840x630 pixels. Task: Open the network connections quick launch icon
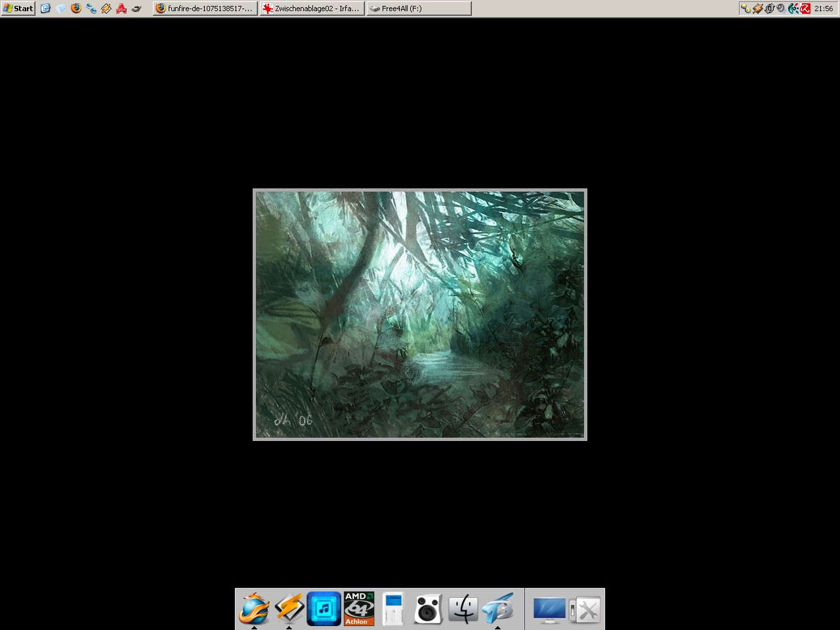click(x=91, y=9)
